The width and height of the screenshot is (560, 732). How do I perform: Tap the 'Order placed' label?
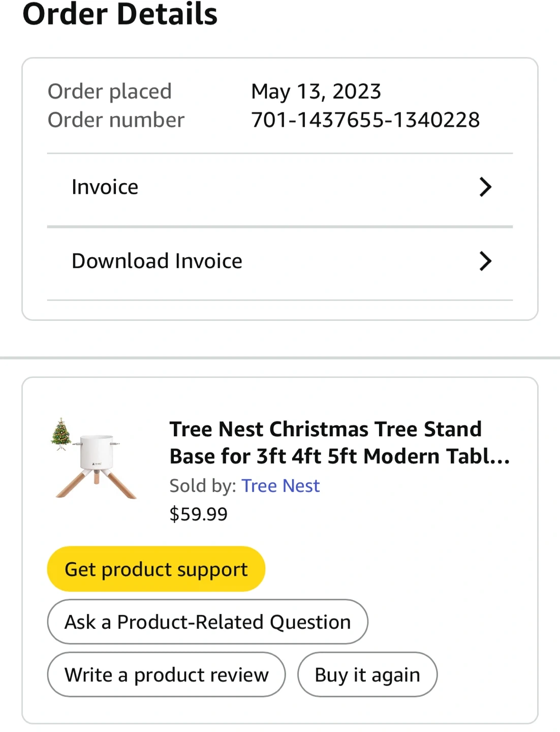coord(110,91)
